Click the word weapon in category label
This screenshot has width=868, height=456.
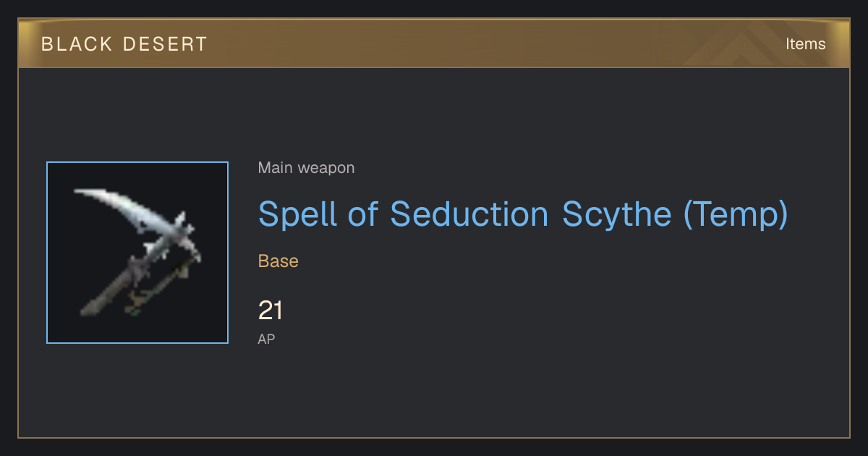pyautogui.click(x=326, y=168)
